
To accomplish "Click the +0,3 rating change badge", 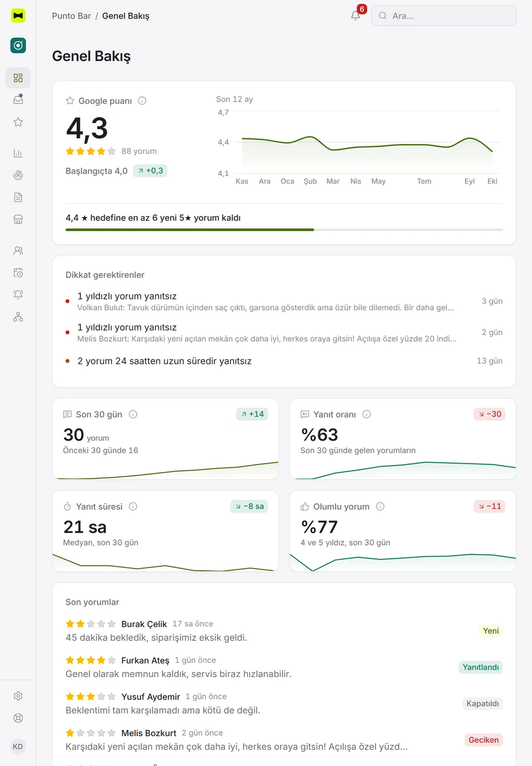I will (150, 171).
